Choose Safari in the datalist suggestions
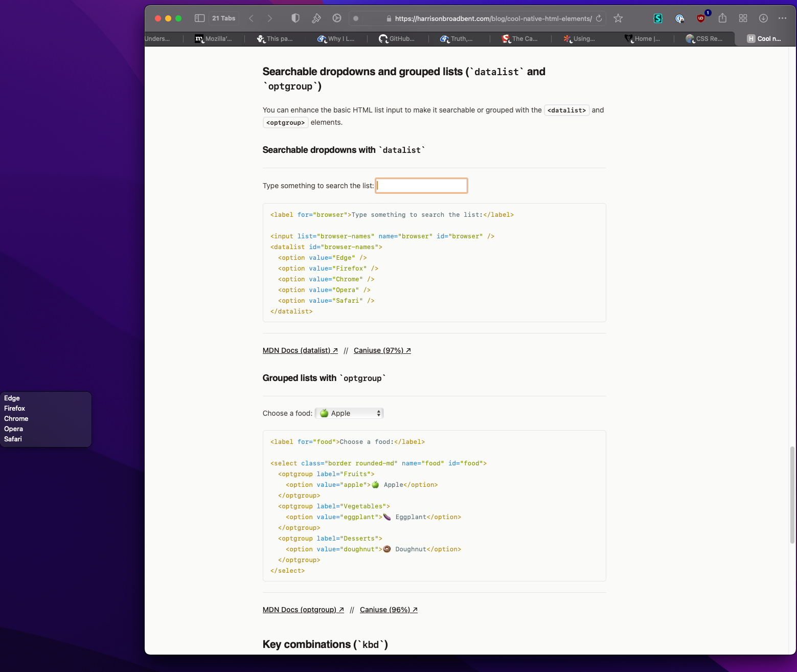 tap(13, 439)
